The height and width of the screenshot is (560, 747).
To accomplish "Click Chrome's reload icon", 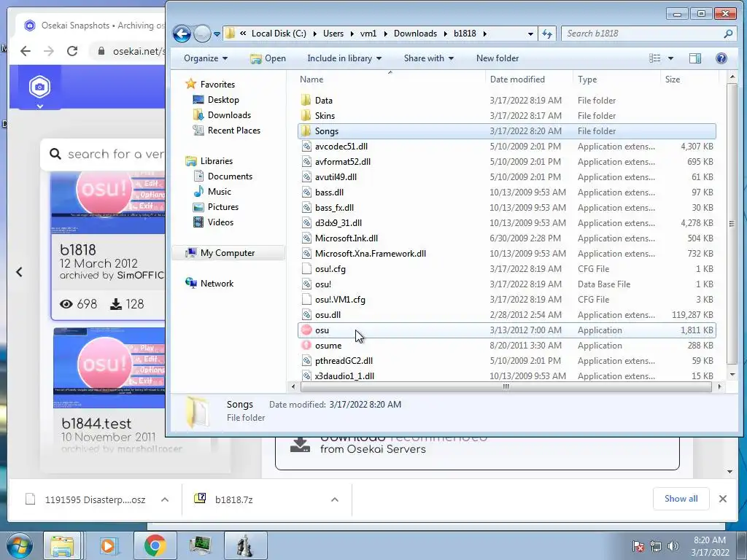I will click(72, 51).
